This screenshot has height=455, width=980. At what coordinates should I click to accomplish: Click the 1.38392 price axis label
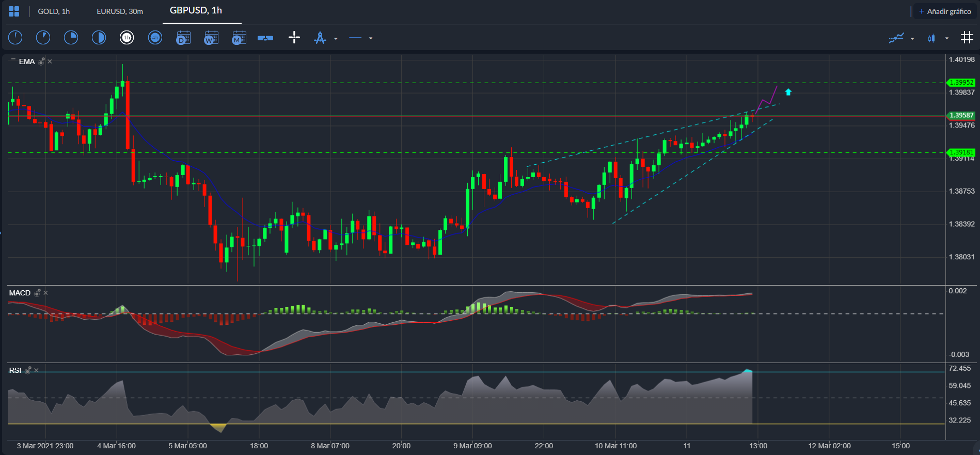point(962,224)
